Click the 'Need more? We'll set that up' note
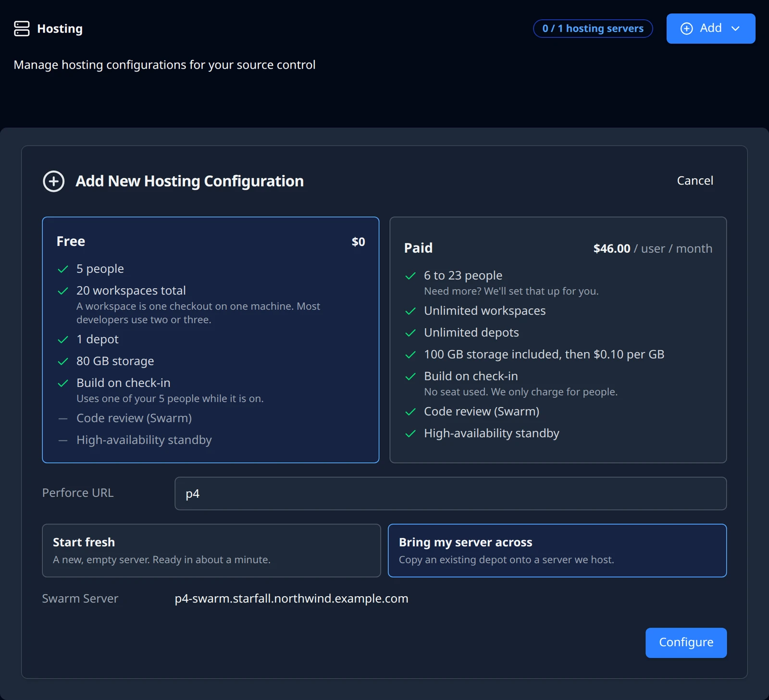 click(511, 291)
